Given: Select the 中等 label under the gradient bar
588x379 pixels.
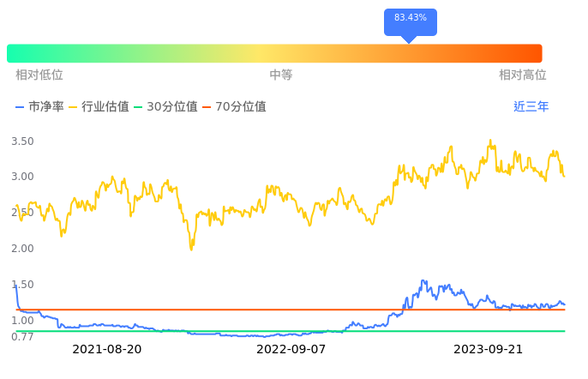Looking at the screenshot, I should (281, 75).
